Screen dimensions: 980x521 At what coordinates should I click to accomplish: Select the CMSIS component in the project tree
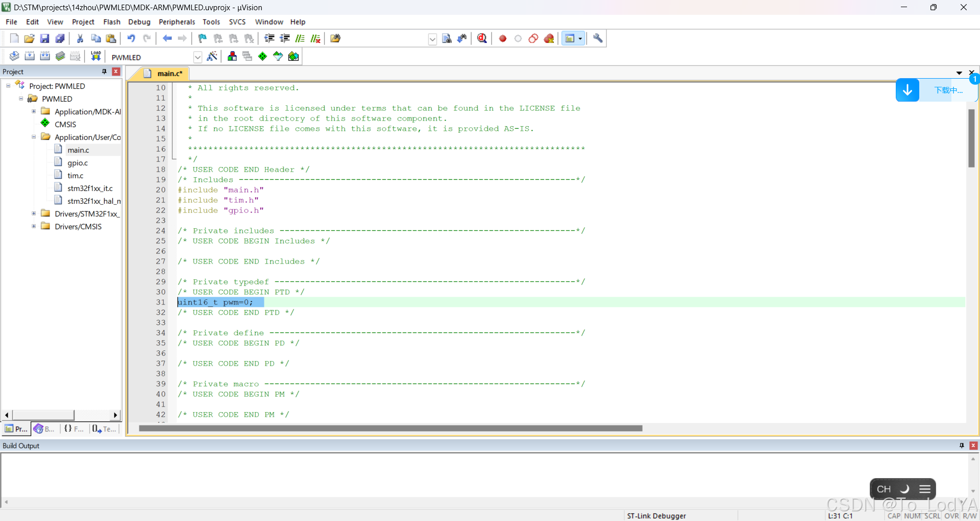point(65,124)
